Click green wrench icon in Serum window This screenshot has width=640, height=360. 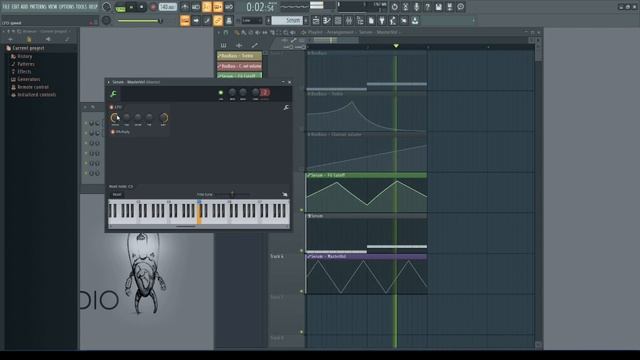(113, 94)
